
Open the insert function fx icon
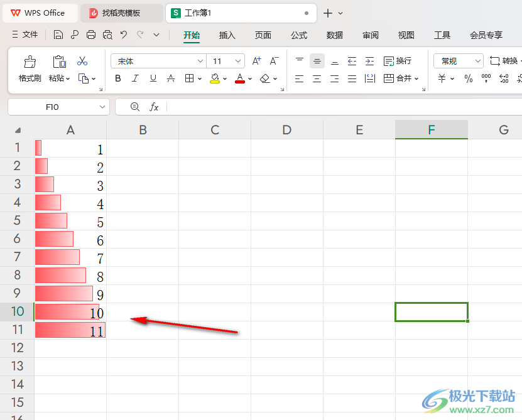pos(154,107)
